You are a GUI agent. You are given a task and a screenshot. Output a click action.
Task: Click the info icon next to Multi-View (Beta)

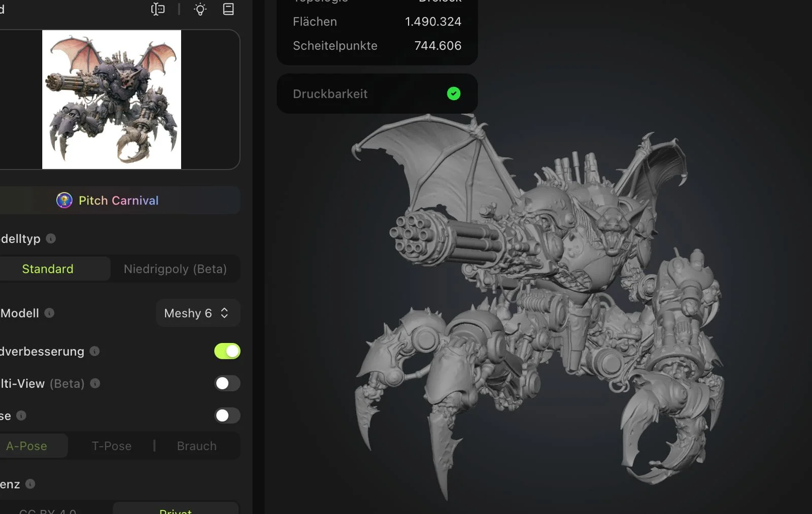click(x=95, y=384)
